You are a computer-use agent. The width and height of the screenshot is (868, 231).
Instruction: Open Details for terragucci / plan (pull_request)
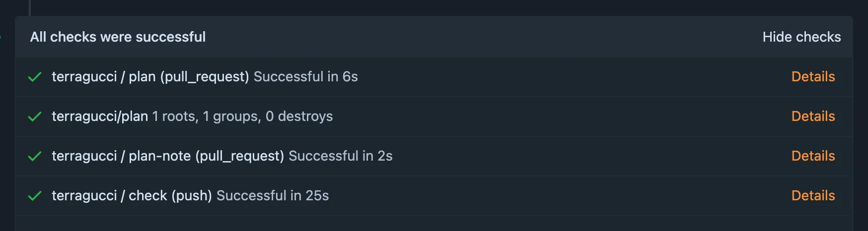813,77
